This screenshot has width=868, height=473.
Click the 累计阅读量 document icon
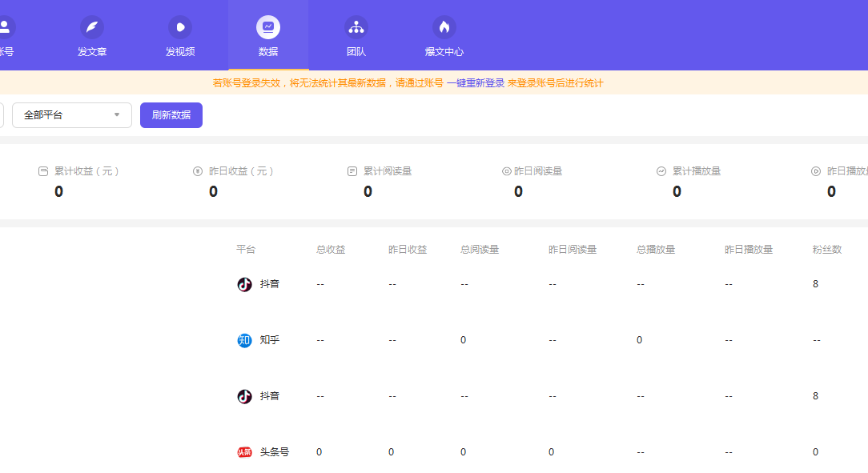[x=352, y=171]
